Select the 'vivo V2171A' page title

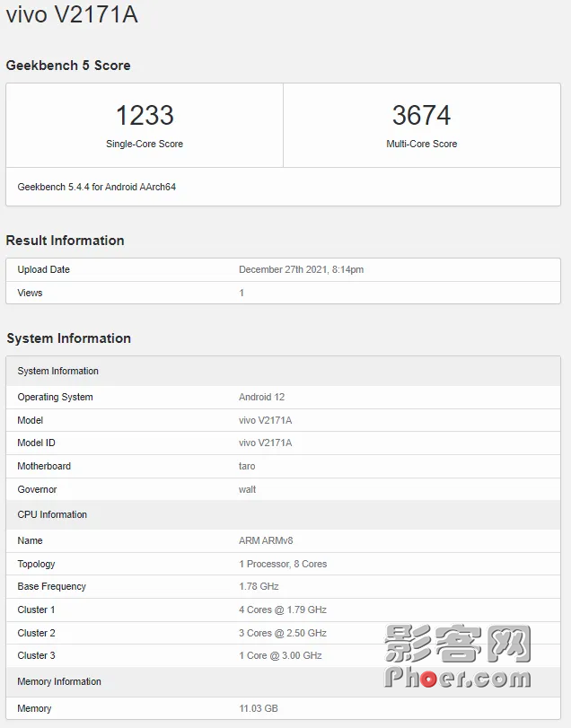(x=72, y=14)
